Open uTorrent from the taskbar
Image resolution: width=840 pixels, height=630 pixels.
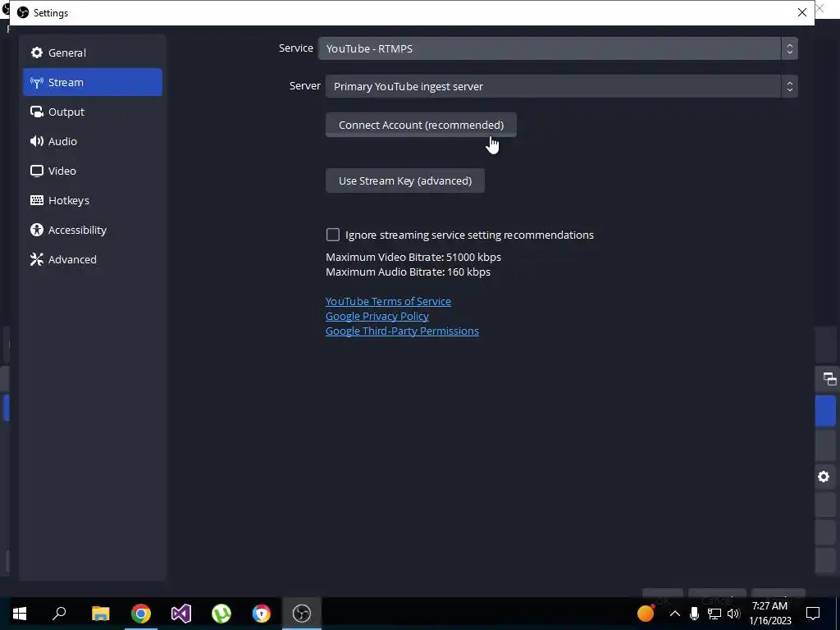(221, 614)
